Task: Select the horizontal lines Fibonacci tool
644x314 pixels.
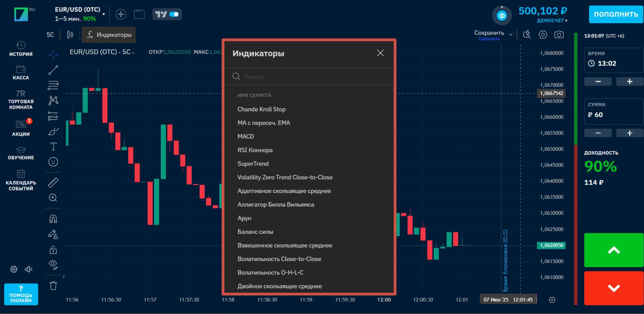Action: (x=53, y=85)
